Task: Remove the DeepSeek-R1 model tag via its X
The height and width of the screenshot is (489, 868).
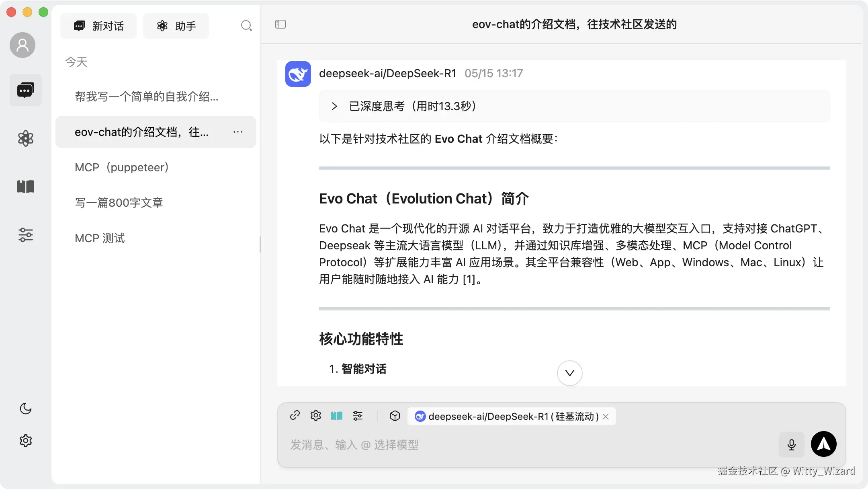Action: [x=605, y=416]
